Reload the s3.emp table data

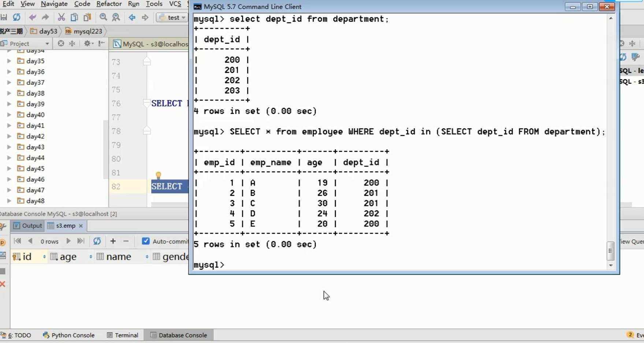[x=97, y=241]
